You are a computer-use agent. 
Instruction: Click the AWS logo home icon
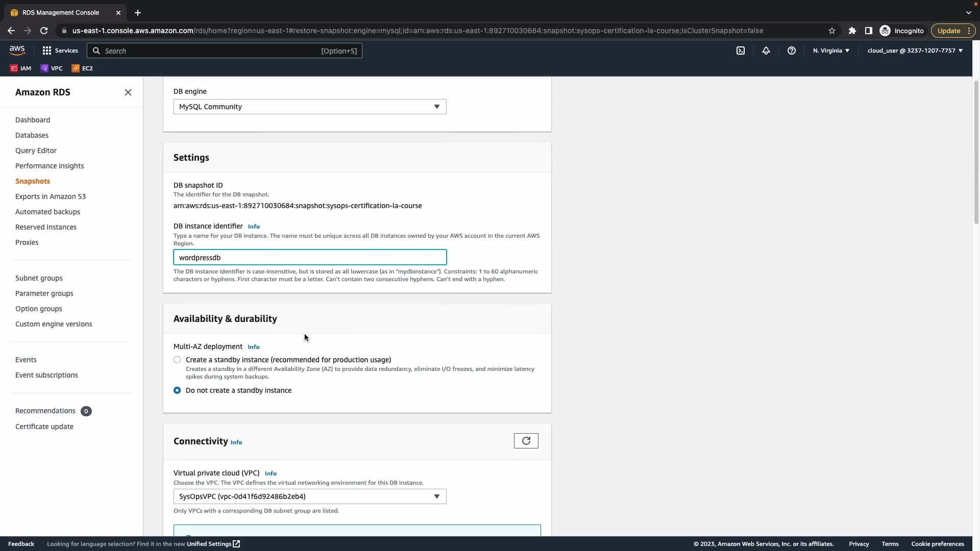coord(17,50)
